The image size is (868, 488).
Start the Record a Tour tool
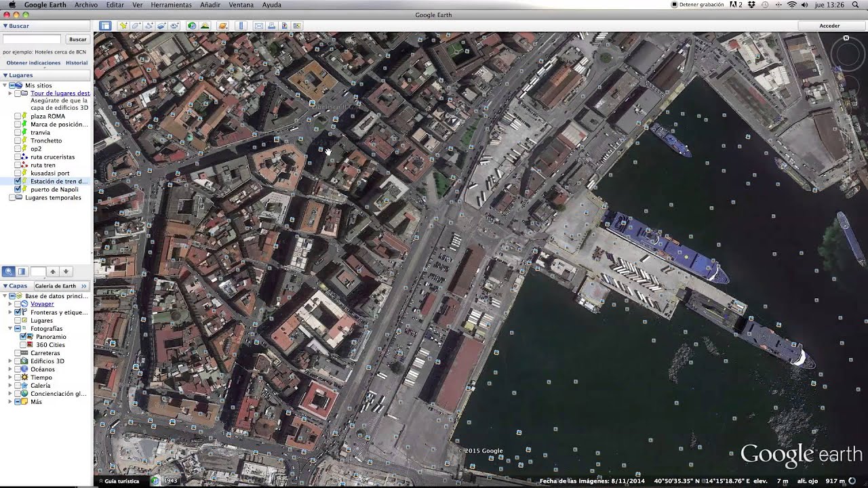175,26
